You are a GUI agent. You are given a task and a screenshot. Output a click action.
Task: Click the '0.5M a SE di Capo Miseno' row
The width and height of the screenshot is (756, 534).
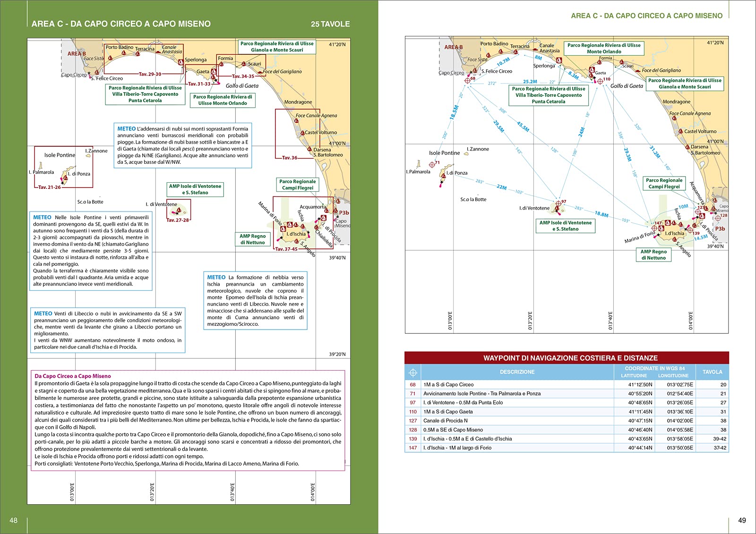[567, 430]
